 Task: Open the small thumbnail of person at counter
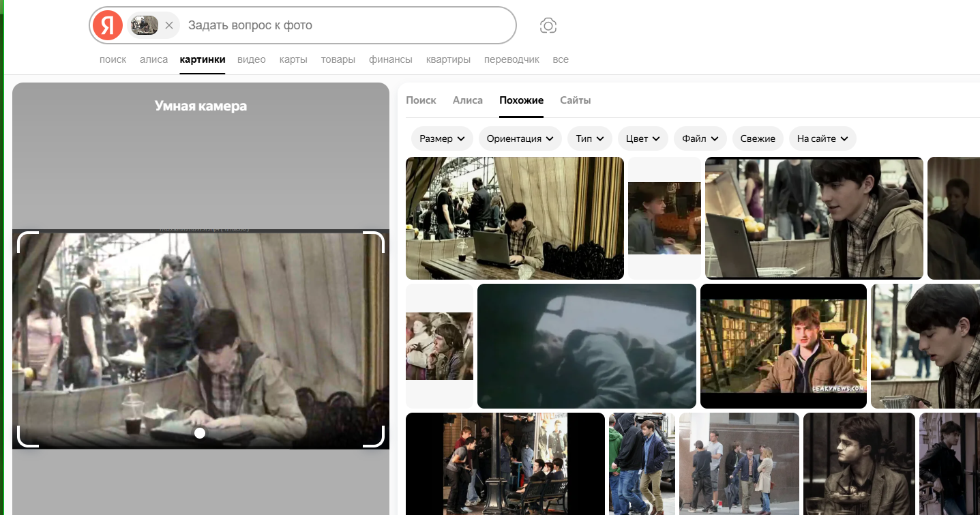(x=664, y=218)
